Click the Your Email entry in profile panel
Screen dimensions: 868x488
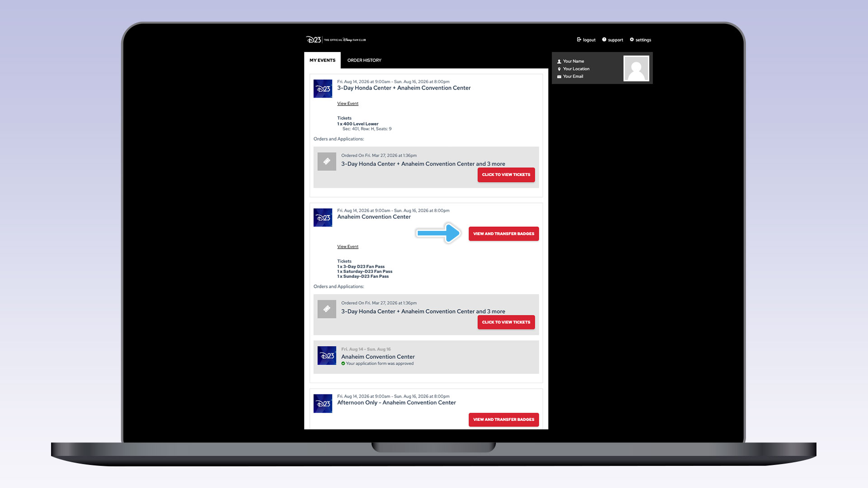point(572,76)
